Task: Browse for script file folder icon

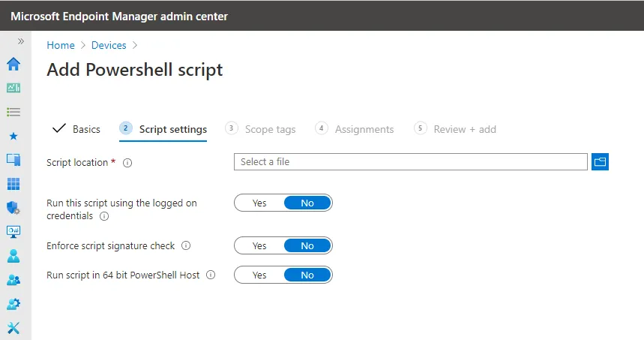Action: pos(600,161)
